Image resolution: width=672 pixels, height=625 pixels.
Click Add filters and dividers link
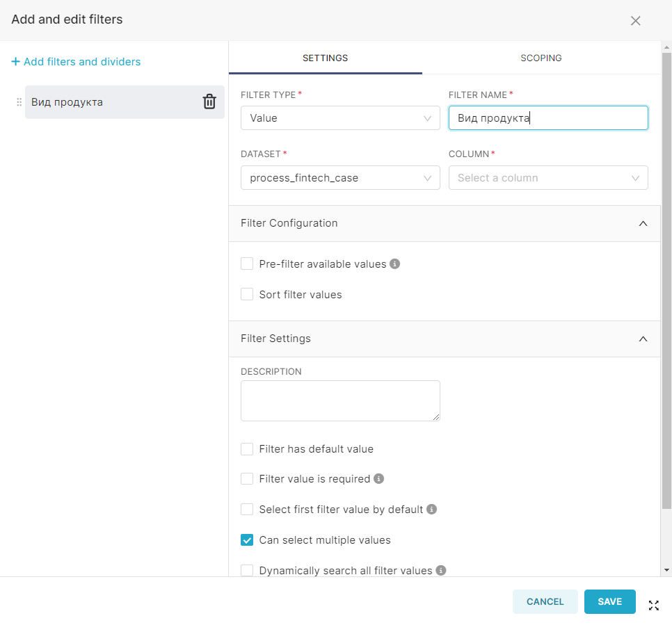(x=76, y=62)
